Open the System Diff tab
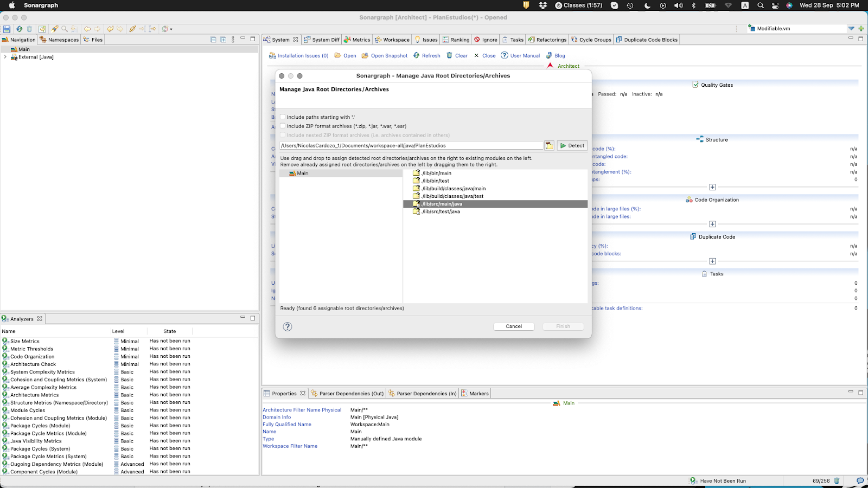 (x=321, y=40)
